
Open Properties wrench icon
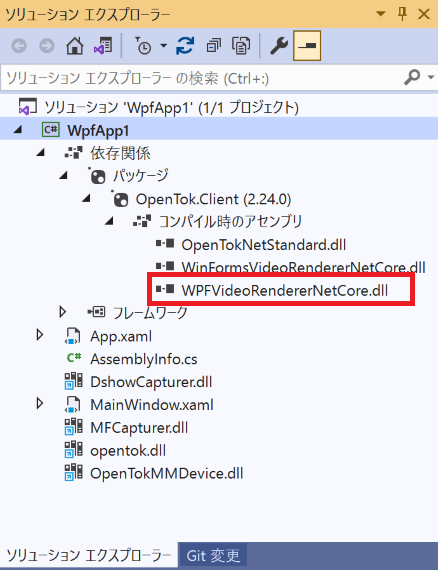pos(279,46)
